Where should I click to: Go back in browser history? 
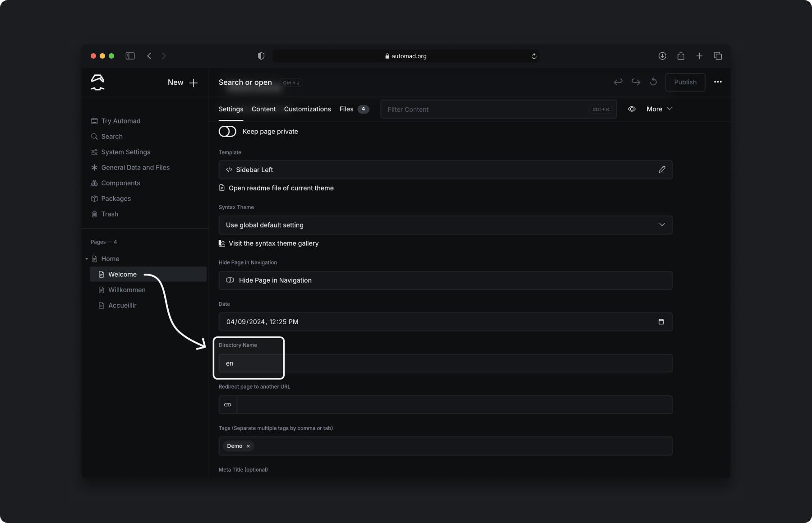(149, 56)
